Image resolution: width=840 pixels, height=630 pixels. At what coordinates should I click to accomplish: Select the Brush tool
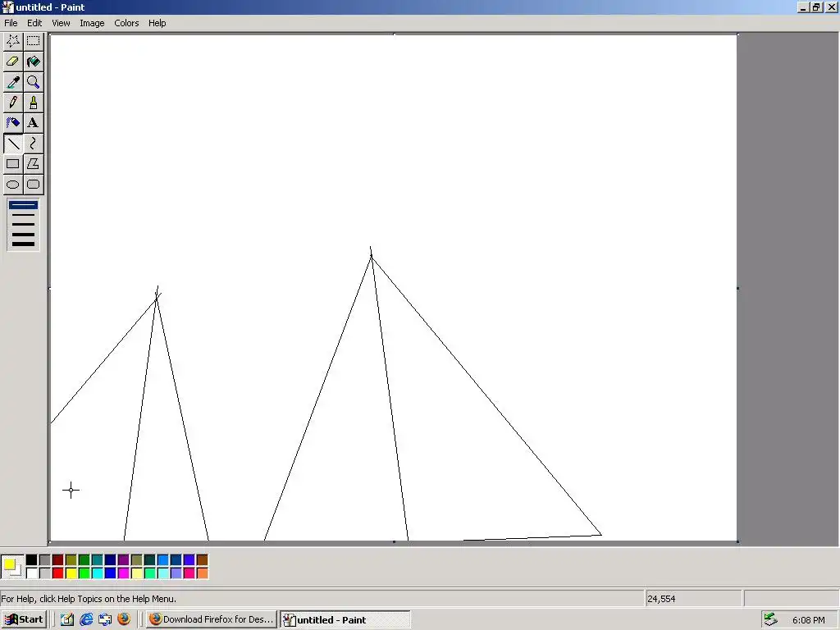click(33, 103)
